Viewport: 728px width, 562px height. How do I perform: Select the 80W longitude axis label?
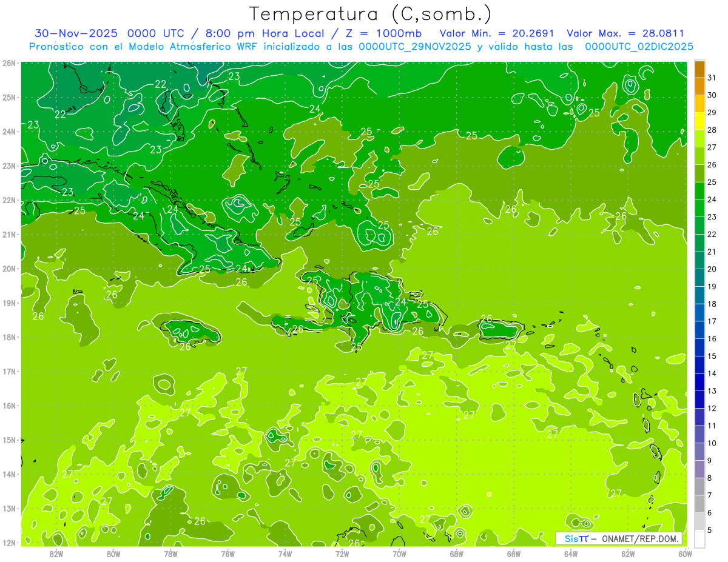(113, 554)
